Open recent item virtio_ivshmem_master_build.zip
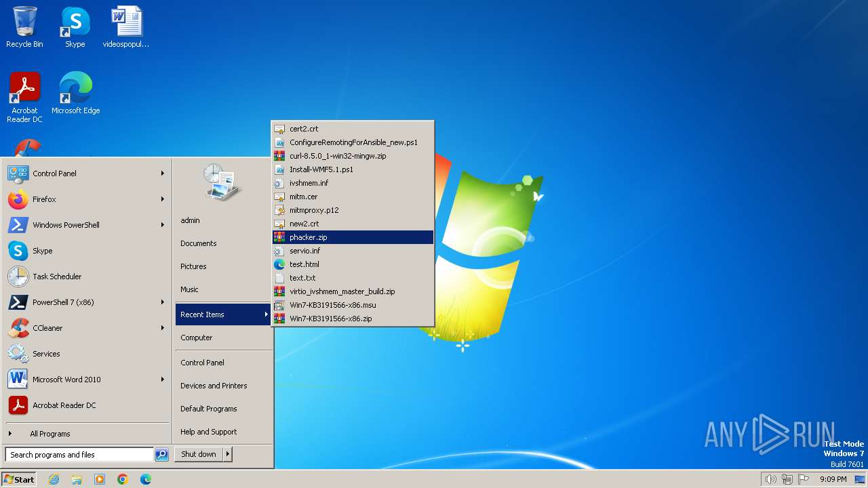The height and width of the screenshot is (488, 868). pyautogui.click(x=353, y=291)
